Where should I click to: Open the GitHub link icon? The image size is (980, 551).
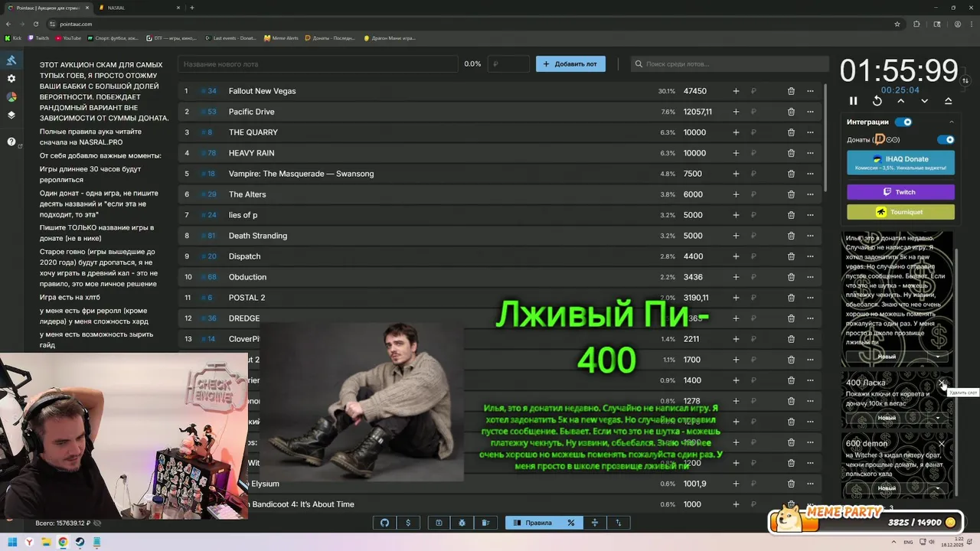pyautogui.click(x=384, y=523)
